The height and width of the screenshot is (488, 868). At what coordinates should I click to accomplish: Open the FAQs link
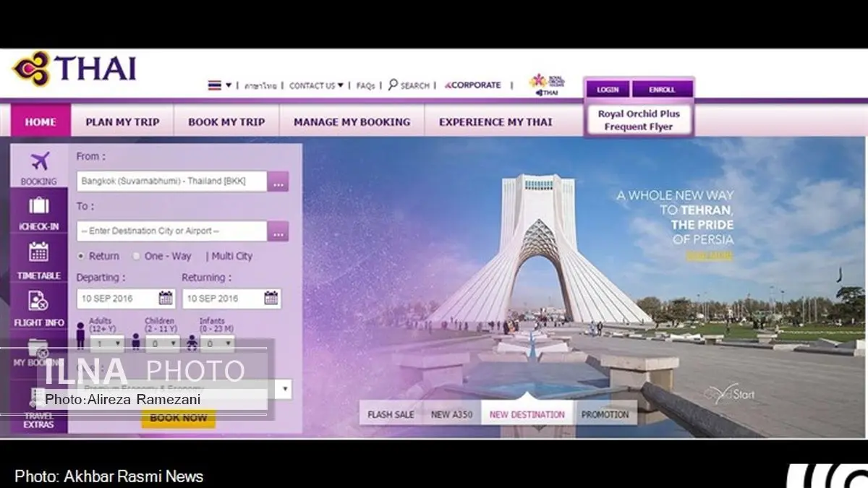pyautogui.click(x=365, y=85)
